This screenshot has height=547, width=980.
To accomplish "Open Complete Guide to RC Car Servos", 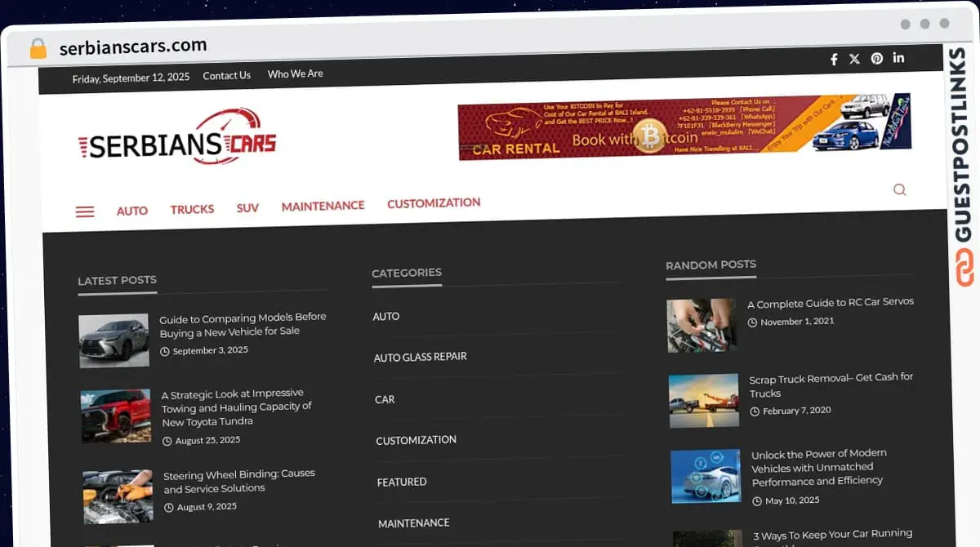I will [831, 302].
